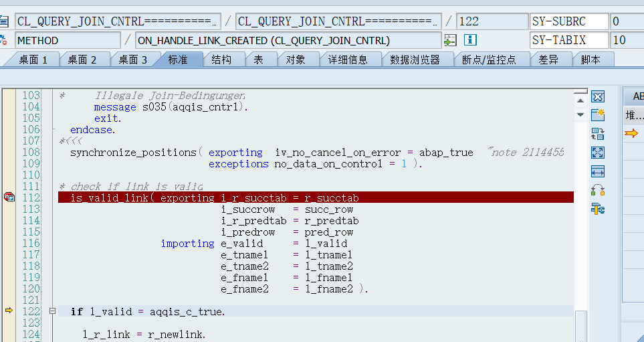Image resolution: width=644 pixels, height=342 pixels.
Task: Click editor scroll-up arrow
Action: pos(580,100)
